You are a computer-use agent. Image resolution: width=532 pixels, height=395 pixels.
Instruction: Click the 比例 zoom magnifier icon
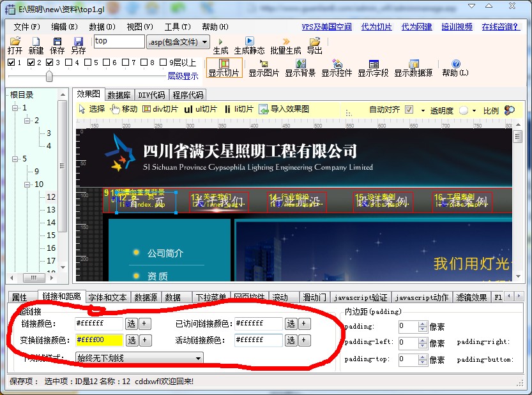click(509, 110)
